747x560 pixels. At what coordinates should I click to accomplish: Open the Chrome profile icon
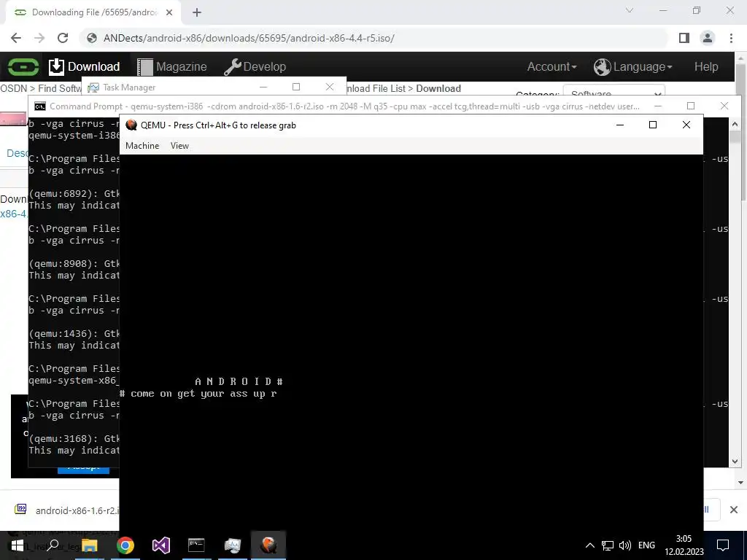(x=708, y=38)
